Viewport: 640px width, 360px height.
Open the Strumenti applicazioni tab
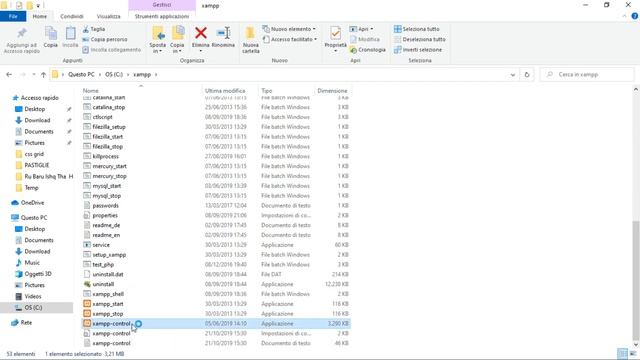(162, 16)
